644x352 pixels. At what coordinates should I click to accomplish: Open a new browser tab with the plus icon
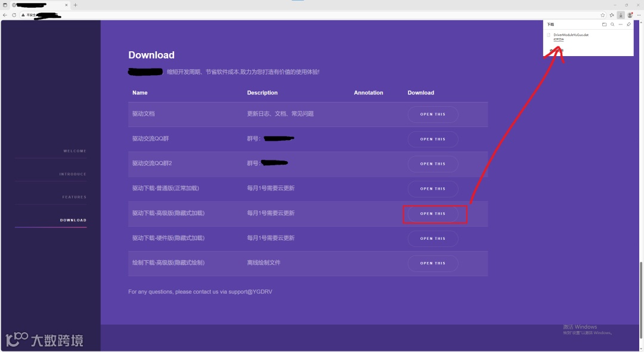pos(76,5)
